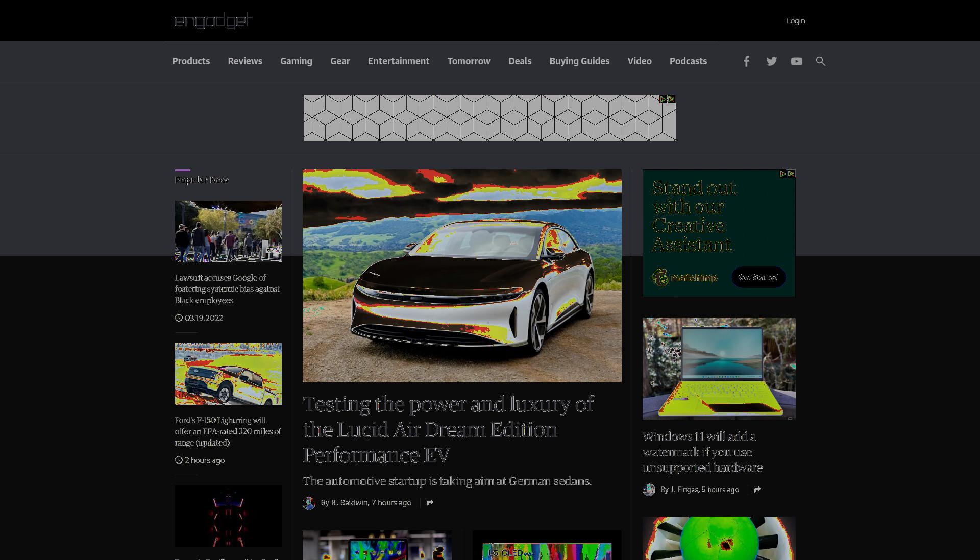980x560 pixels.
Task: Click J. Fingas author avatar
Action: (649, 490)
